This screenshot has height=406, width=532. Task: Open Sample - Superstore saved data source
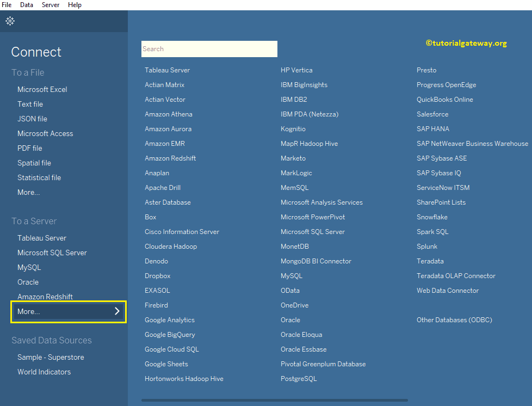tap(51, 357)
